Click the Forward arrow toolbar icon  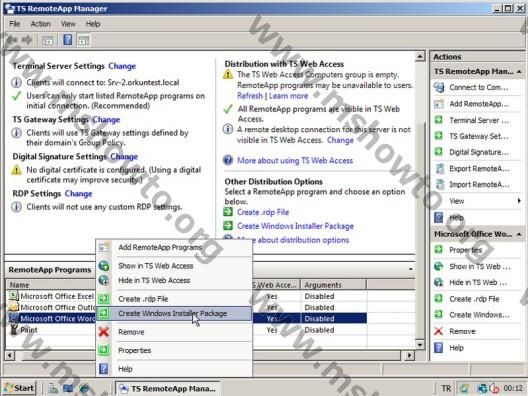point(27,40)
